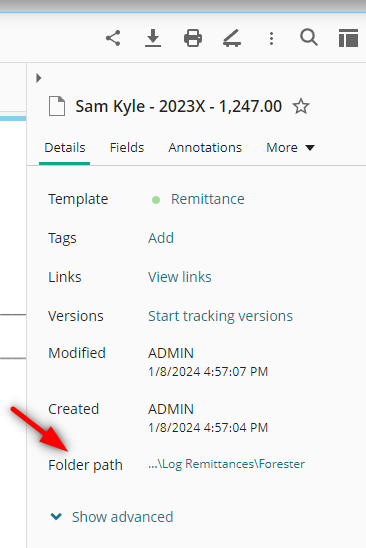Open the sign/annotate pen icon
This screenshot has width=366, height=548.
pos(232,38)
